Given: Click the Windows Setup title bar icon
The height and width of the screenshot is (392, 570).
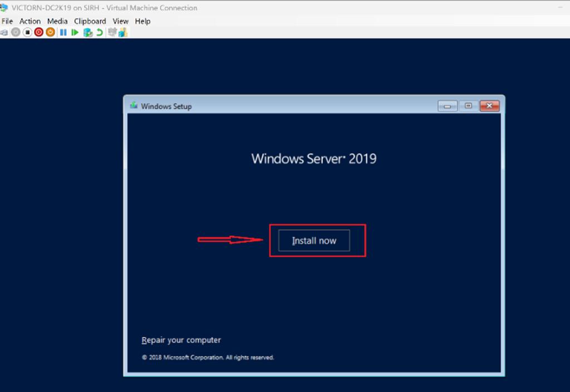Looking at the screenshot, I should (134, 106).
